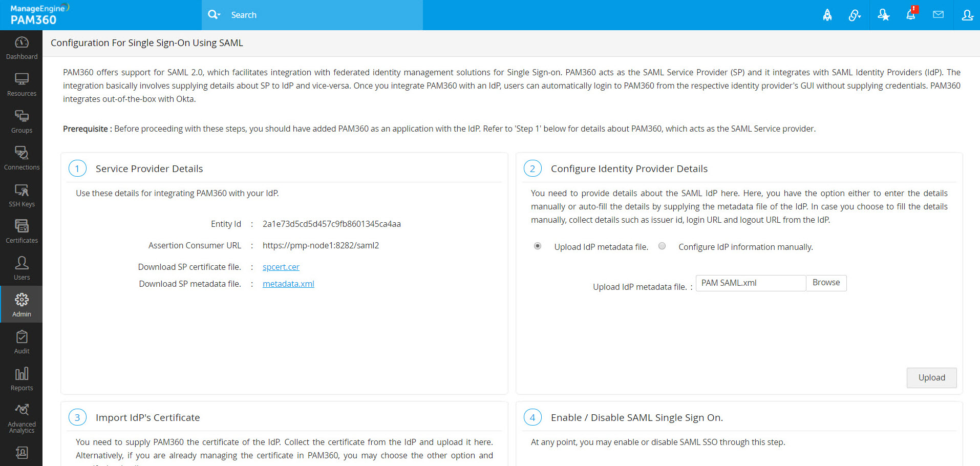Image resolution: width=980 pixels, height=466 pixels.
Task: Expand the chain-link dropdown in the header
Action: point(855,15)
